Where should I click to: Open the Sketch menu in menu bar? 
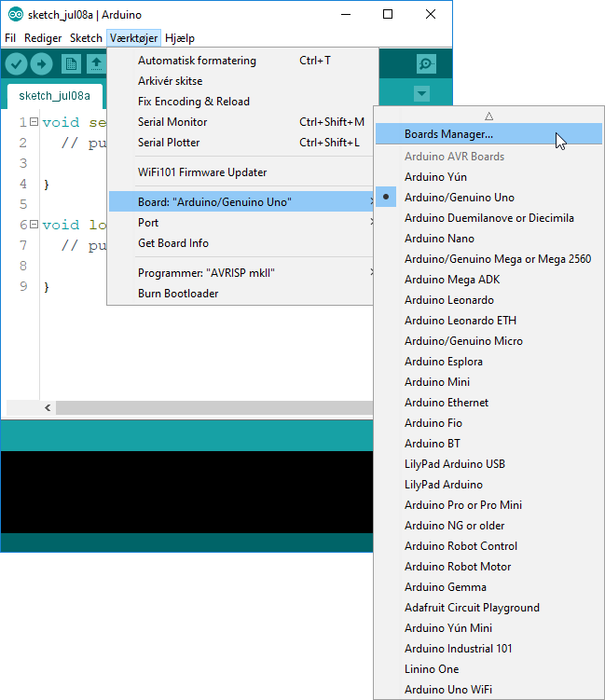(86, 38)
